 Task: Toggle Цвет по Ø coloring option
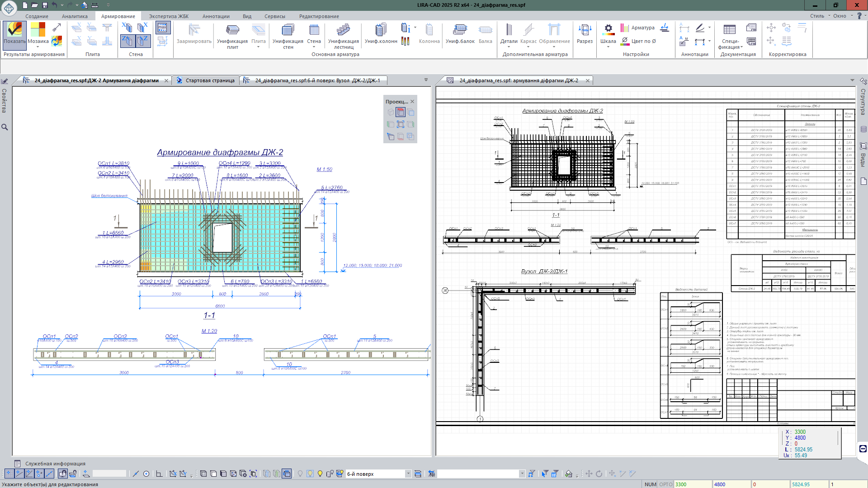coord(638,41)
